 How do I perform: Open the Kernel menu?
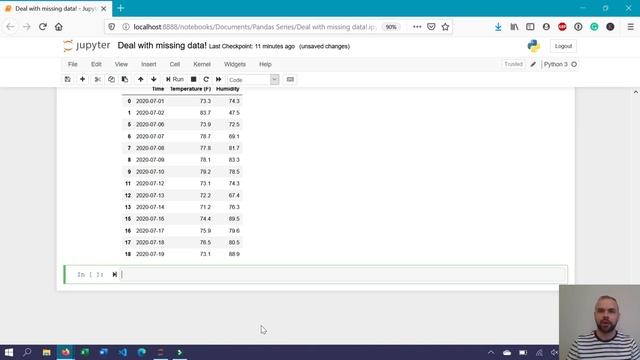click(x=202, y=64)
